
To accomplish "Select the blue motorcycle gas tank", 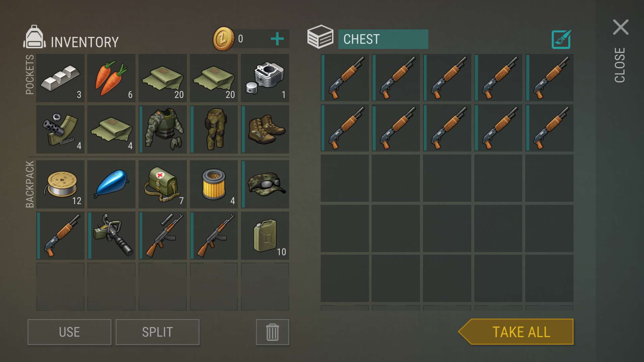I will pos(111,184).
